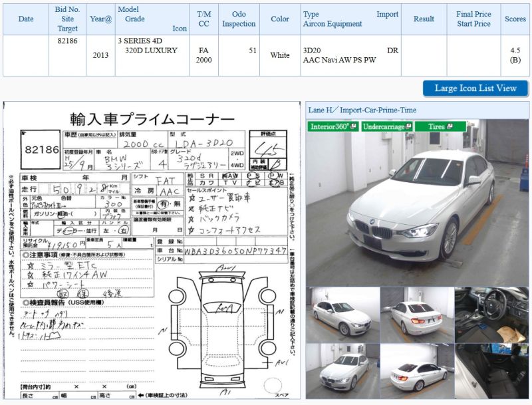Open the steering wheel interior thumbnail

[x=491, y=315]
